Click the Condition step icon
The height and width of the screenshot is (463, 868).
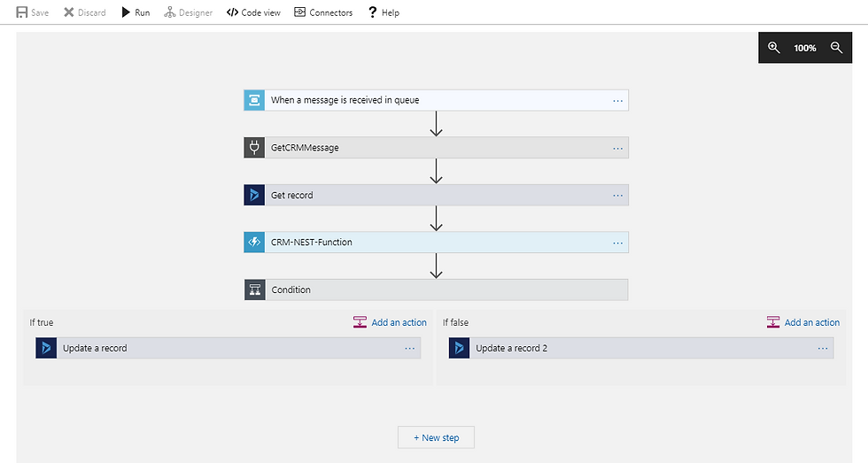[x=255, y=289]
